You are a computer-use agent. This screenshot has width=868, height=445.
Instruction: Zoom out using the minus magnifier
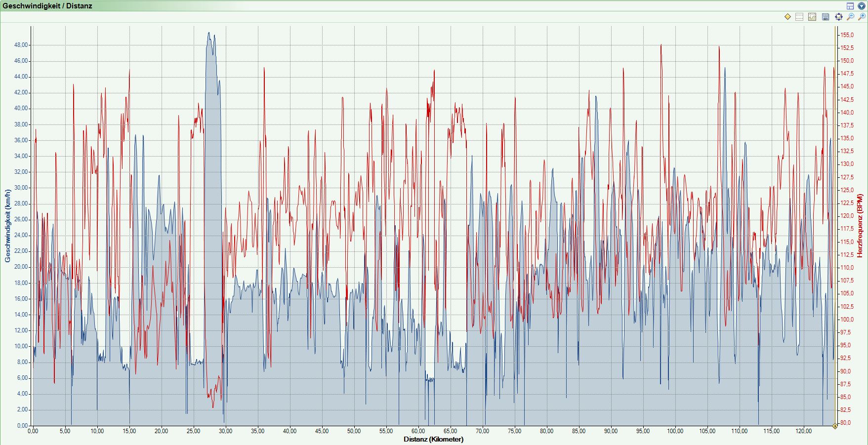pyautogui.click(x=850, y=17)
